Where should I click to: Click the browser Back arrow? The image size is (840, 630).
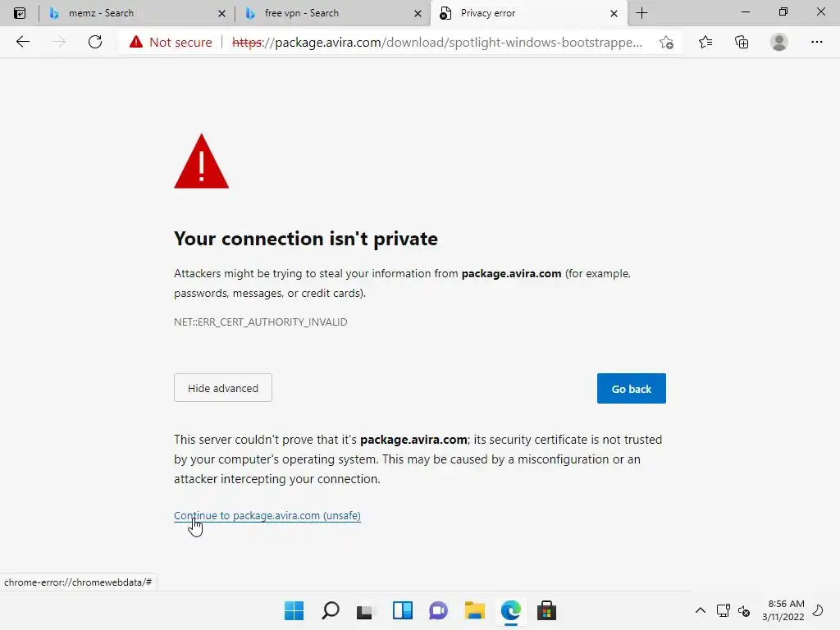tap(23, 42)
